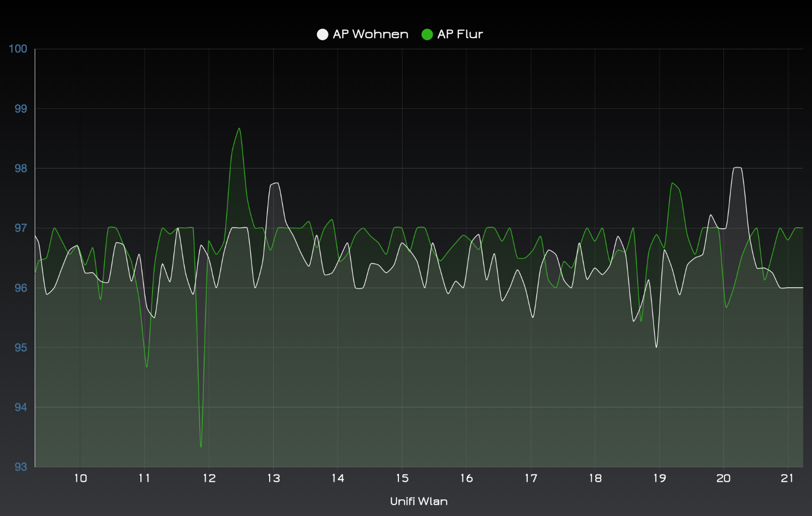This screenshot has height=516, width=812.
Task: Click y-axis label 99
Action: pos(21,109)
